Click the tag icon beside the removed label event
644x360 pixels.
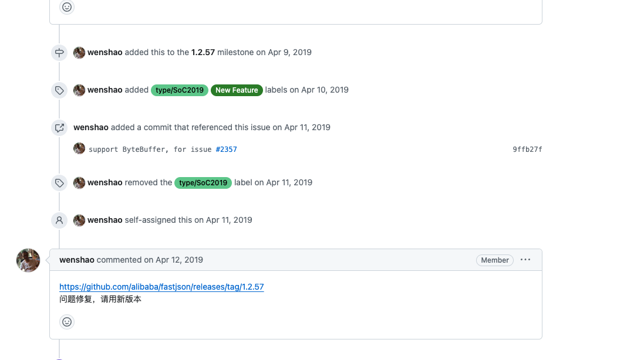point(59,182)
